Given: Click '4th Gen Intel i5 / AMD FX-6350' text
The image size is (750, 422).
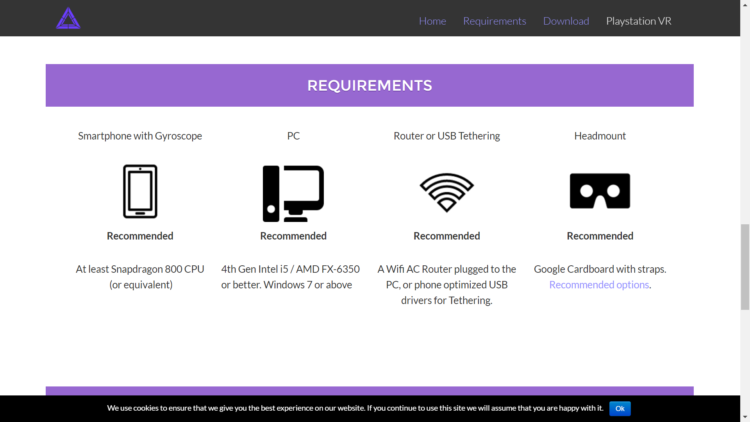Looking at the screenshot, I should (x=290, y=269).
